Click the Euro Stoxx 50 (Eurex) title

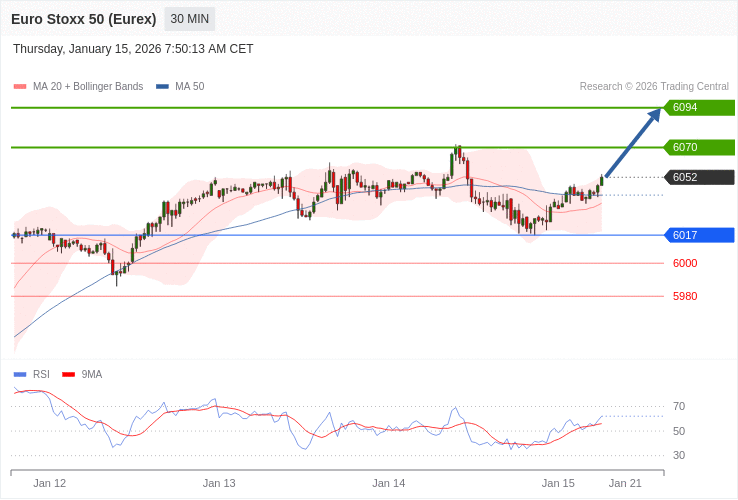click(x=84, y=19)
